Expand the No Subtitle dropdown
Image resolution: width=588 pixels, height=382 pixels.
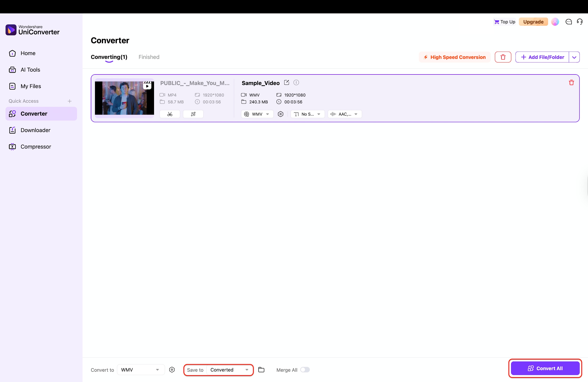[307, 114]
